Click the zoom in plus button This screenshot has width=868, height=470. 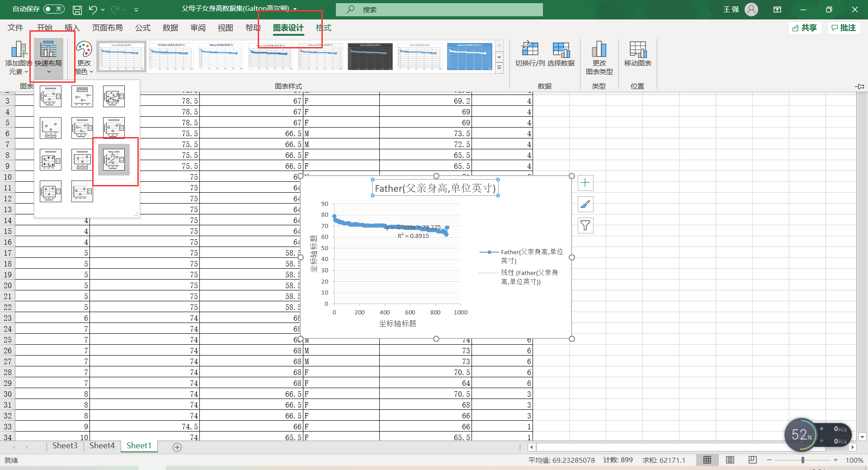coord(836,460)
